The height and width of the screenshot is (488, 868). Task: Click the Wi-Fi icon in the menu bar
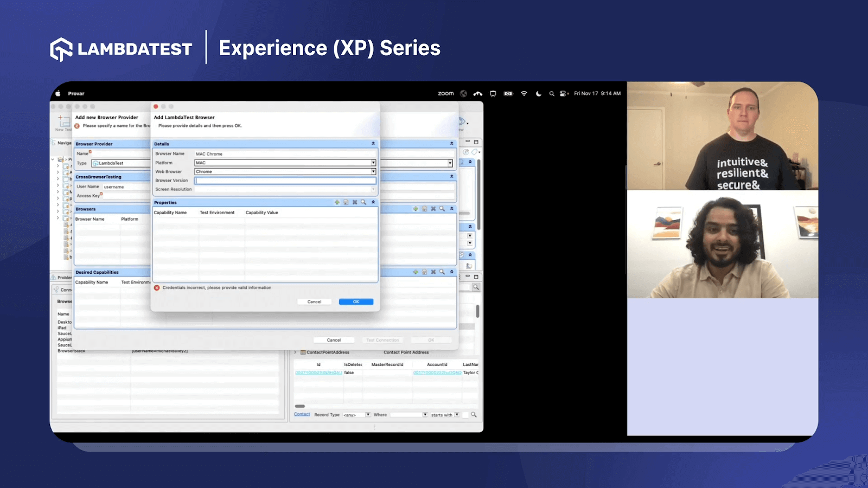coord(524,94)
